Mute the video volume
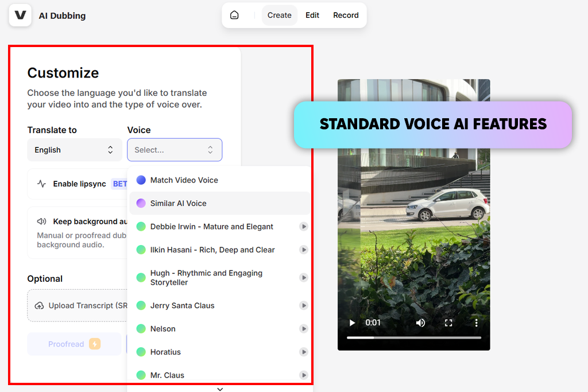588x392 pixels. pos(420,323)
